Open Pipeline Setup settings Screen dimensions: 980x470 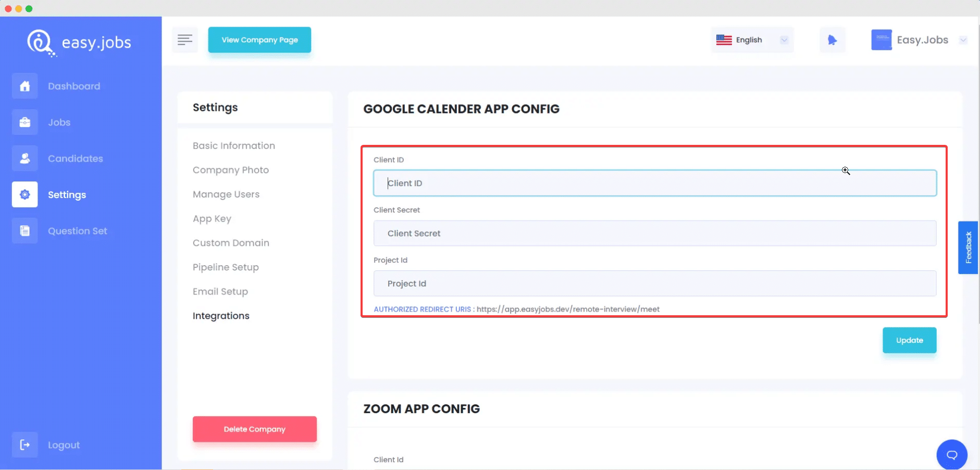point(226,267)
